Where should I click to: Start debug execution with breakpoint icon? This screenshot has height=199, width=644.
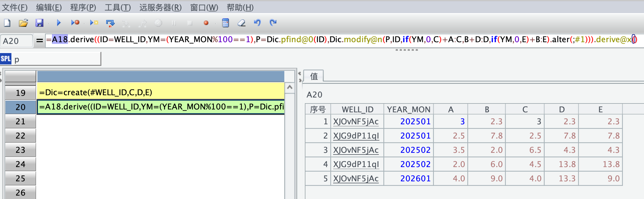pos(75,23)
